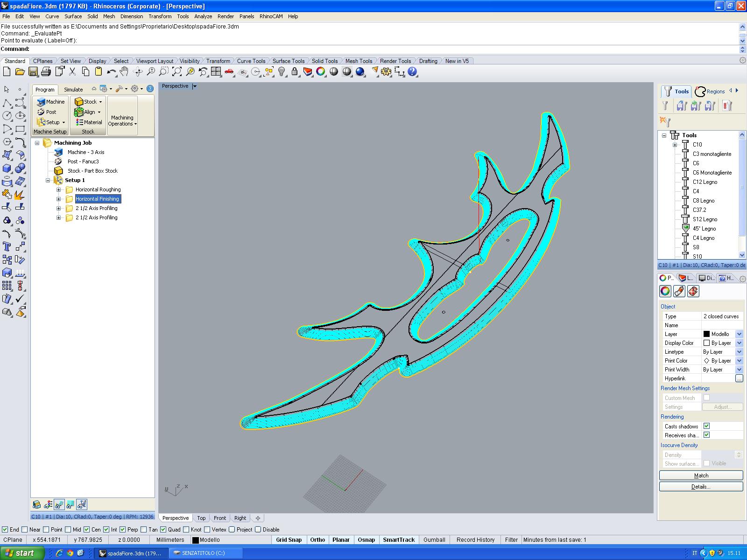Click the Match button

701,476
